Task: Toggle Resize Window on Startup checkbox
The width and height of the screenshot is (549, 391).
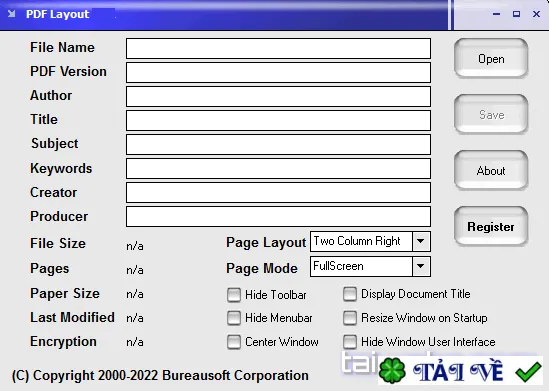Action: (x=350, y=318)
